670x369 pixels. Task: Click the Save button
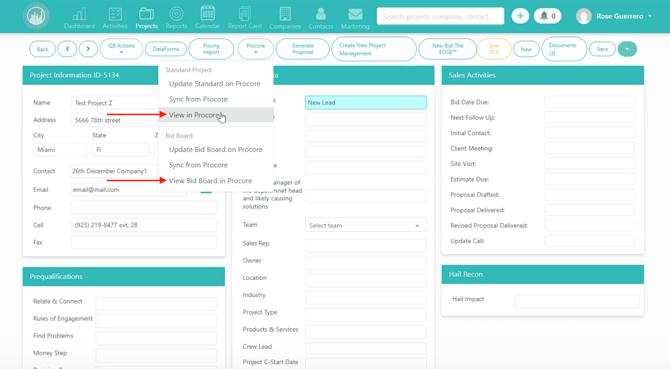[x=602, y=49]
